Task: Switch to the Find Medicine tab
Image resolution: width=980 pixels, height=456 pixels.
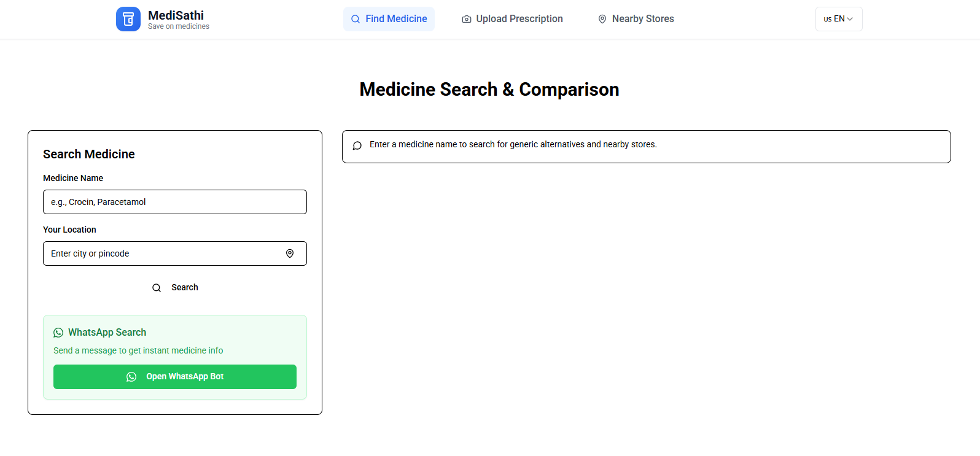Action: [x=389, y=19]
